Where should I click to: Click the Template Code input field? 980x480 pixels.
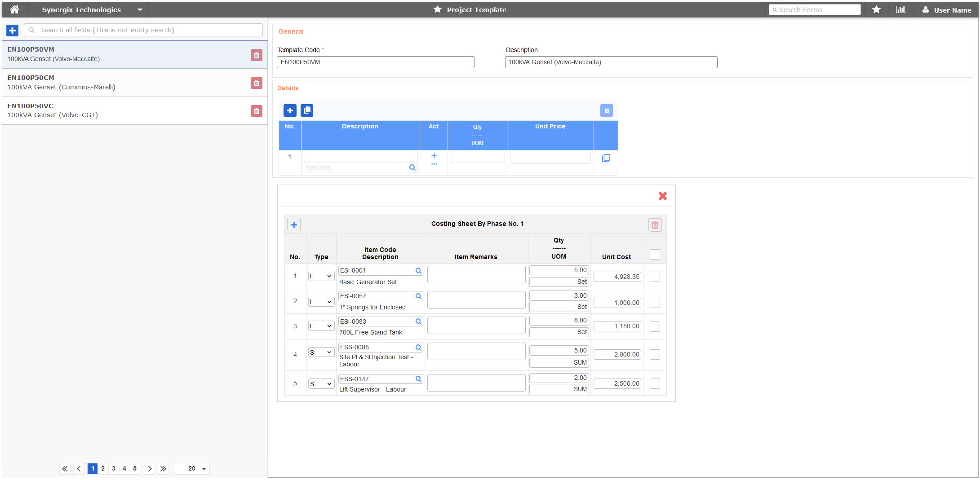click(x=375, y=62)
